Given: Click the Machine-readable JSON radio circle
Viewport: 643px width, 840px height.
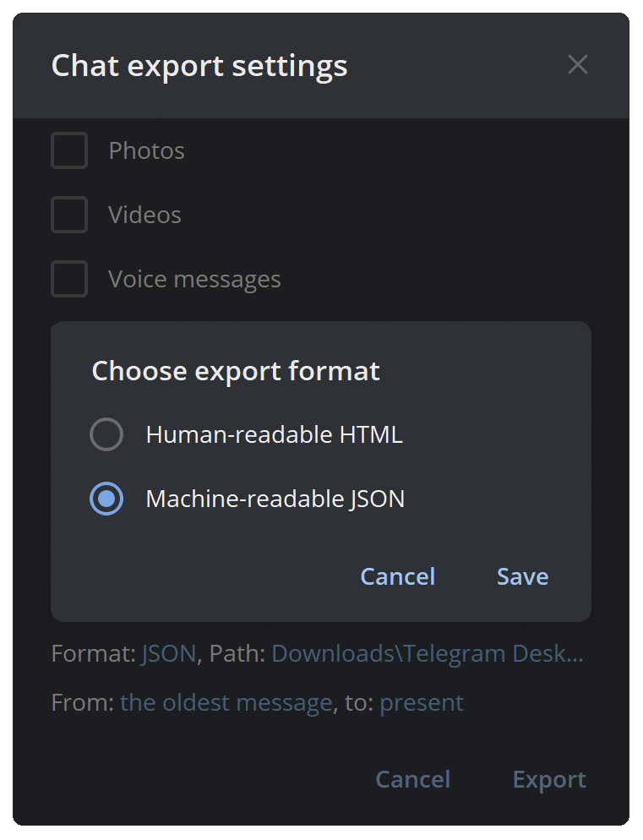Looking at the screenshot, I should (x=106, y=499).
